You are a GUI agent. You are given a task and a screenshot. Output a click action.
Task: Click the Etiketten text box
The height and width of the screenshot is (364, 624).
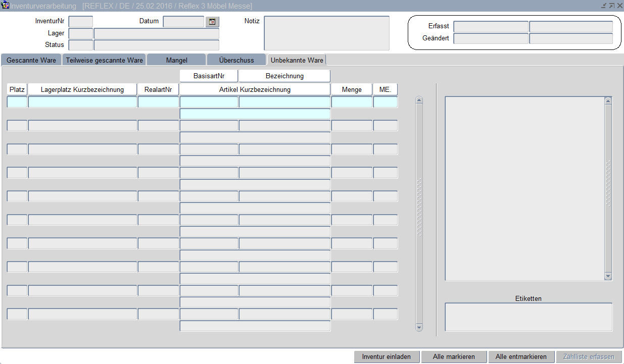click(x=528, y=317)
